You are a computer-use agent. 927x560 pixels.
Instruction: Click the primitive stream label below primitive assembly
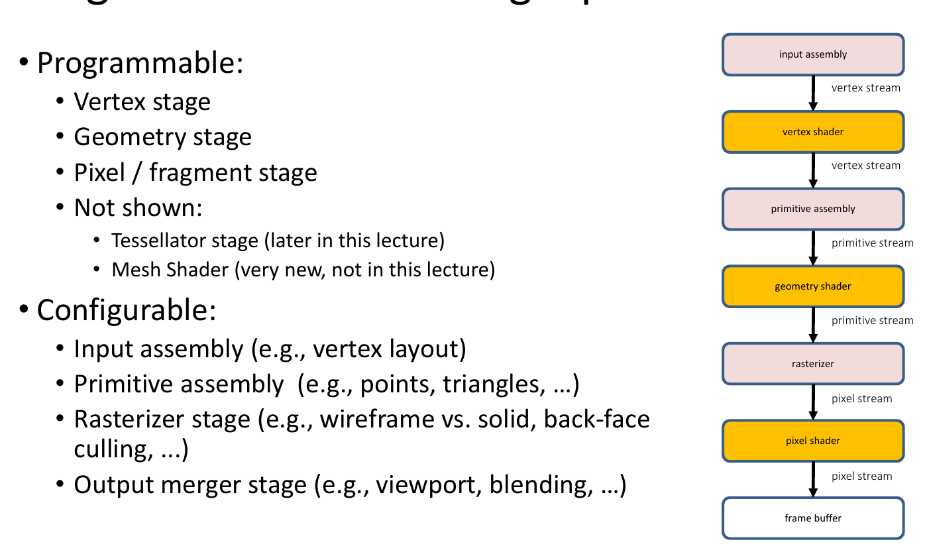coord(872,243)
